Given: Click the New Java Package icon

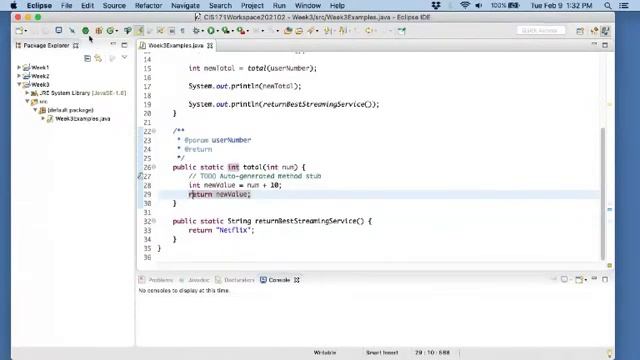Looking at the screenshot, I should pos(99,31).
